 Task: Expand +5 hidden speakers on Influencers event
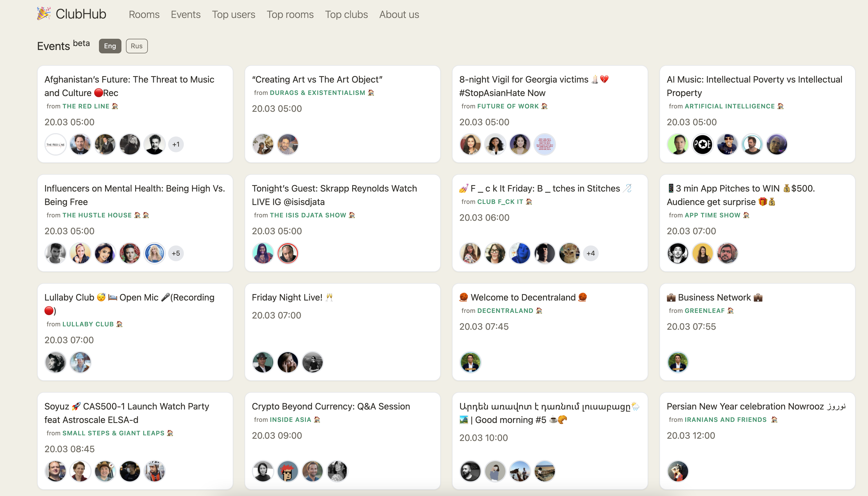(176, 253)
